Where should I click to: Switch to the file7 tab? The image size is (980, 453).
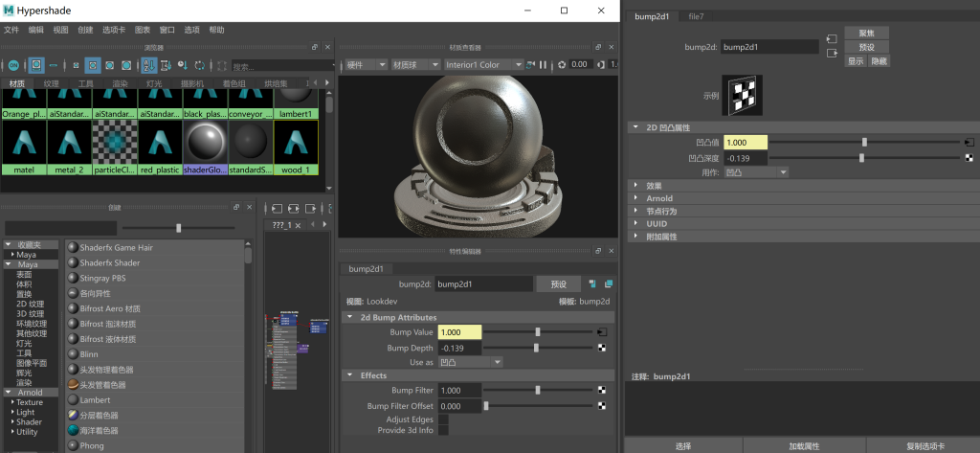click(x=697, y=17)
